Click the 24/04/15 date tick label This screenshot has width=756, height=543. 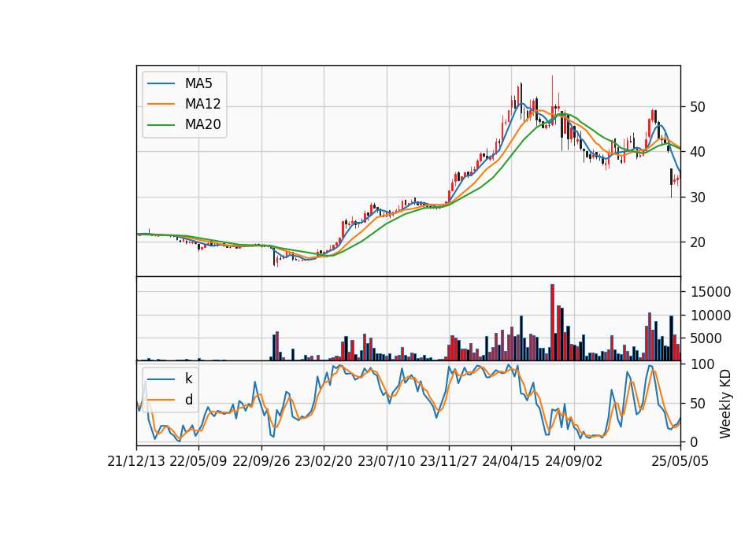point(511,461)
